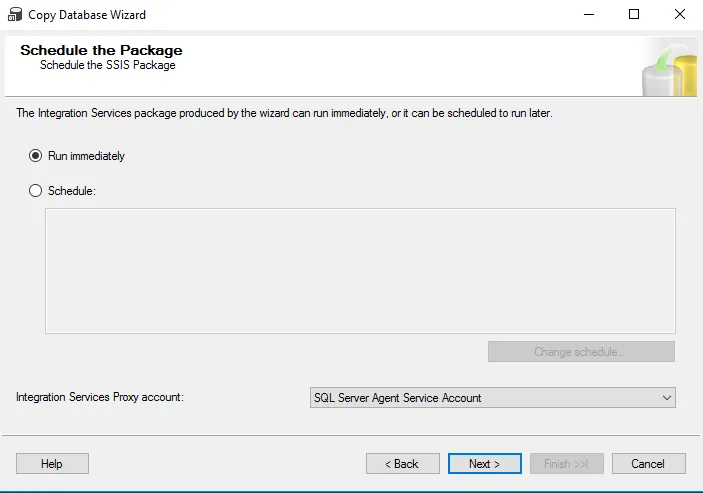Click the Schedule the Package heading
The height and width of the screenshot is (493, 703).
(x=101, y=50)
